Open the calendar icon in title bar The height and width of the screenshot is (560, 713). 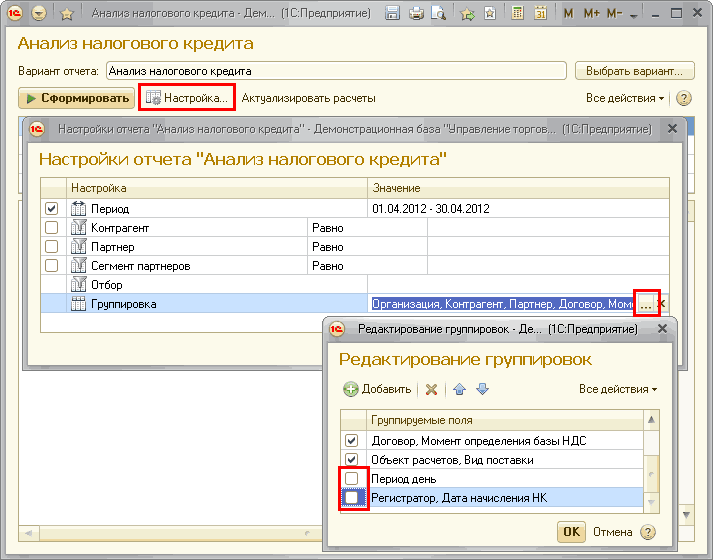(x=539, y=14)
